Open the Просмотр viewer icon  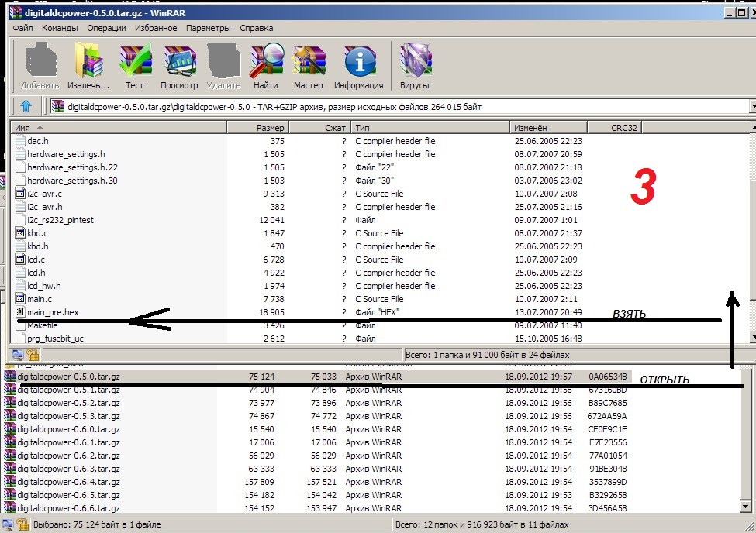(x=179, y=61)
